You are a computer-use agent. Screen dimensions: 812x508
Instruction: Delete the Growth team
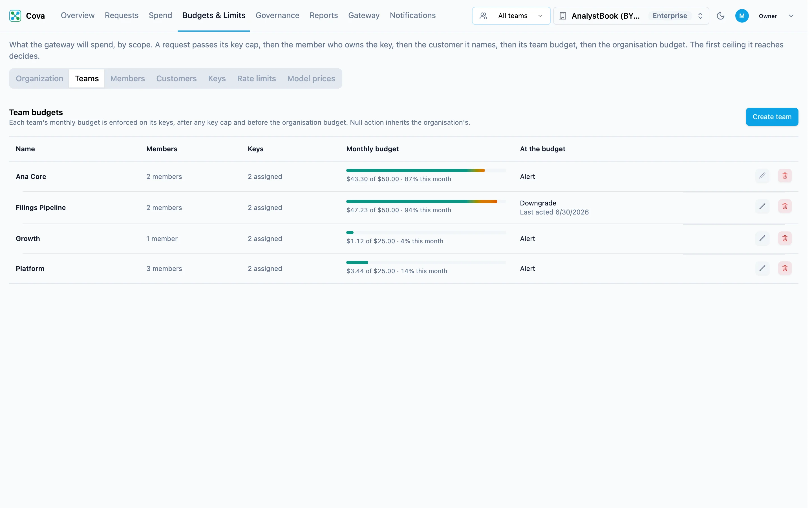[x=784, y=238]
